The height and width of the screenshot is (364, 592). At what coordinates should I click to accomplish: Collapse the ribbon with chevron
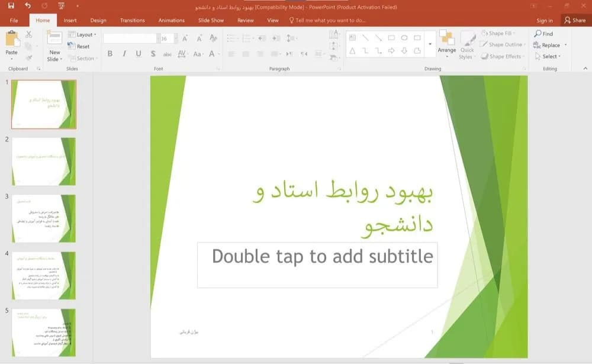585,68
